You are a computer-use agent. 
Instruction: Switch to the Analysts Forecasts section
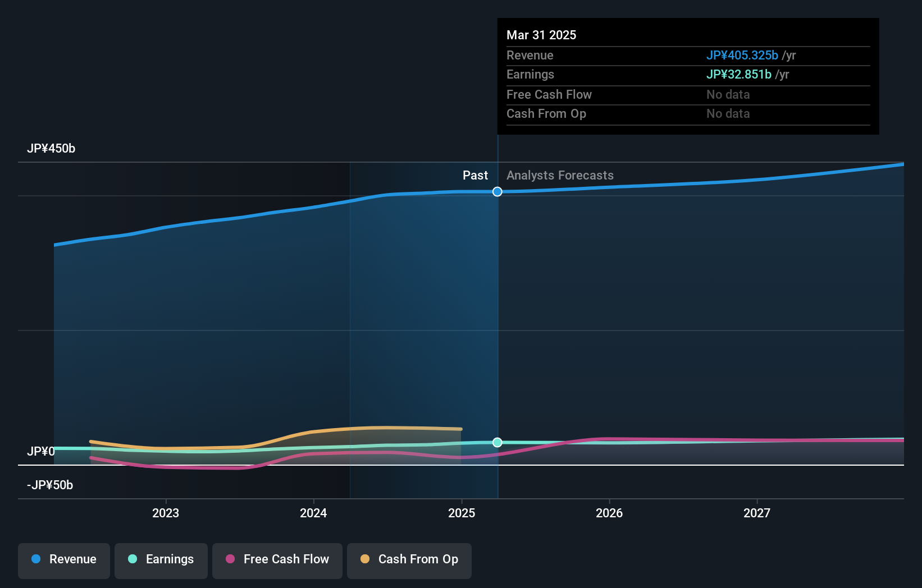[x=560, y=175]
